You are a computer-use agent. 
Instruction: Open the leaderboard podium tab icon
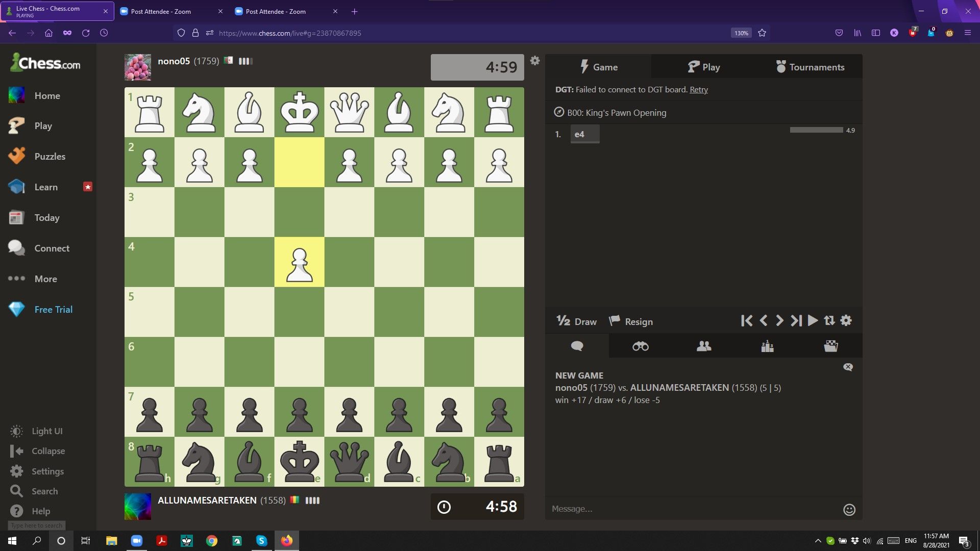click(767, 346)
